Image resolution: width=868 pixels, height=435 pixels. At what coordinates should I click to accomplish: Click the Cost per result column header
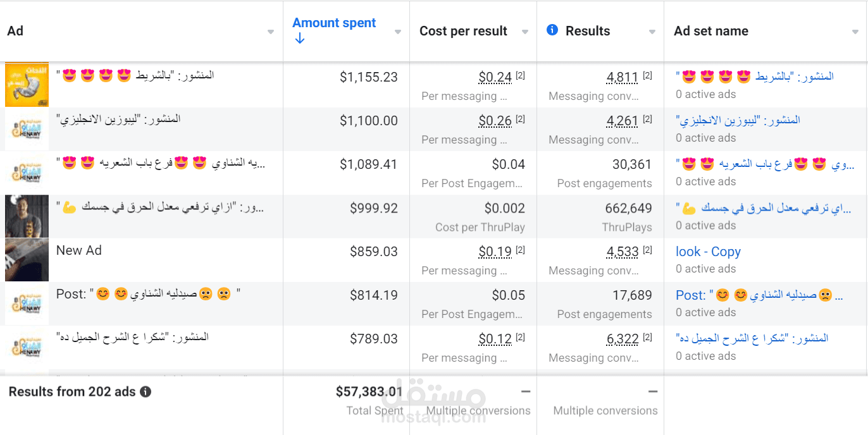[x=463, y=32]
